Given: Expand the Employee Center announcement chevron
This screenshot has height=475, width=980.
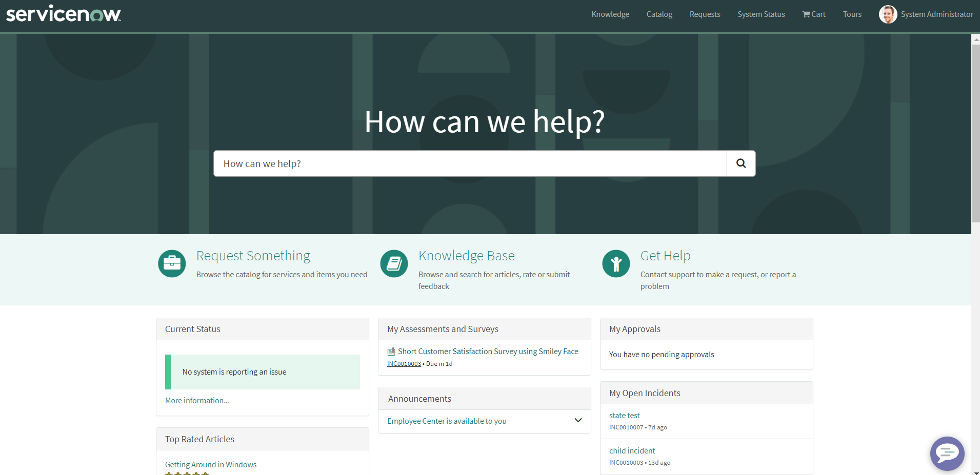Looking at the screenshot, I should tap(578, 420).
